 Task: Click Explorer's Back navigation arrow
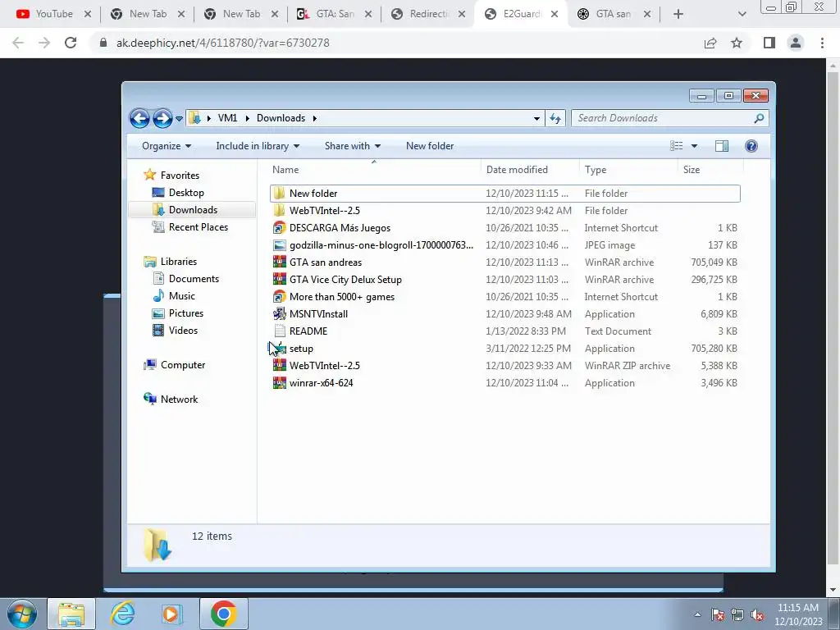[x=139, y=118]
